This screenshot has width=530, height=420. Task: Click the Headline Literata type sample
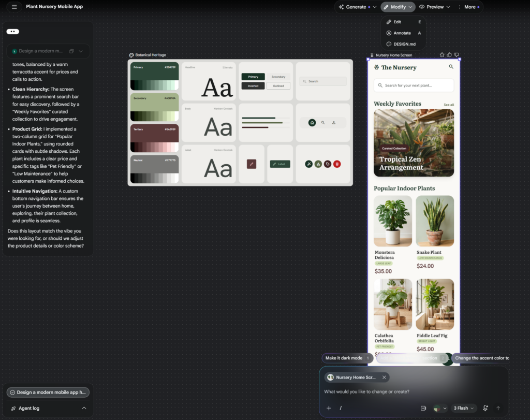point(209,81)
